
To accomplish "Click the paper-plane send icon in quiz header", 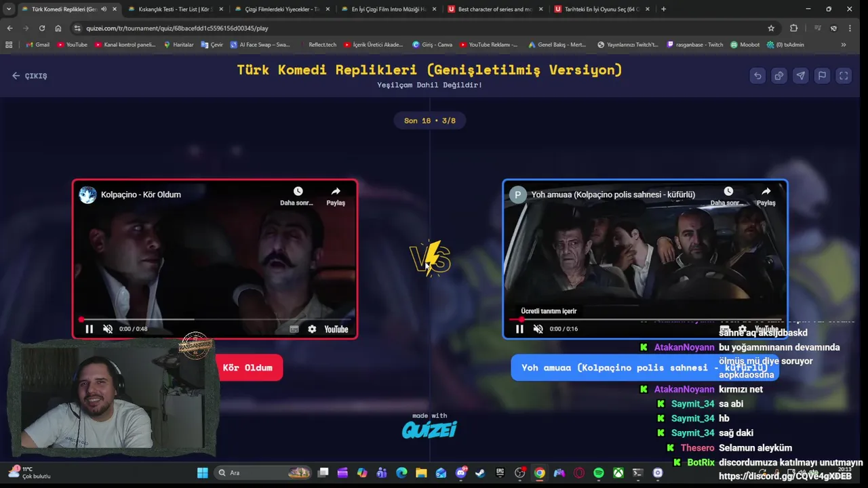I will (801, 76).
